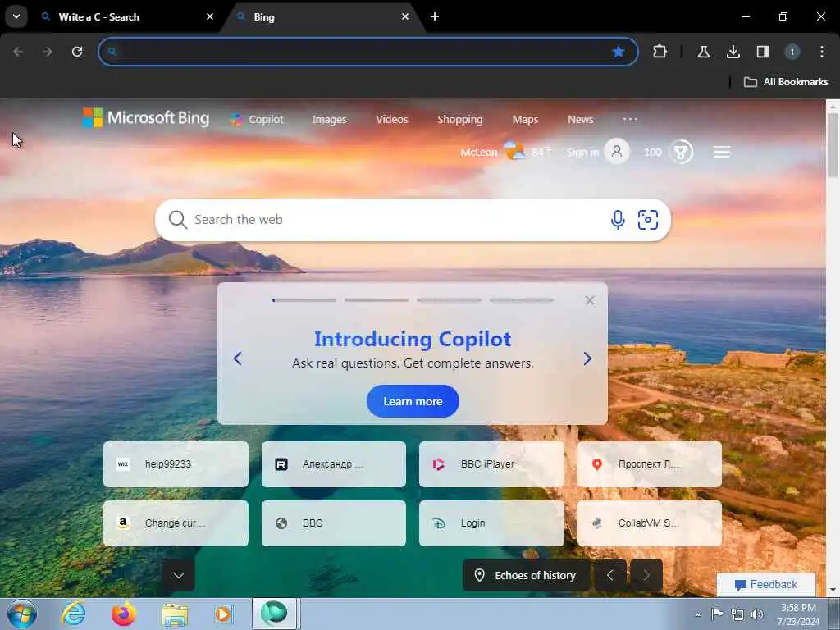
Task: View the 100 Rewards points
Action: click(x=652, y=152)
